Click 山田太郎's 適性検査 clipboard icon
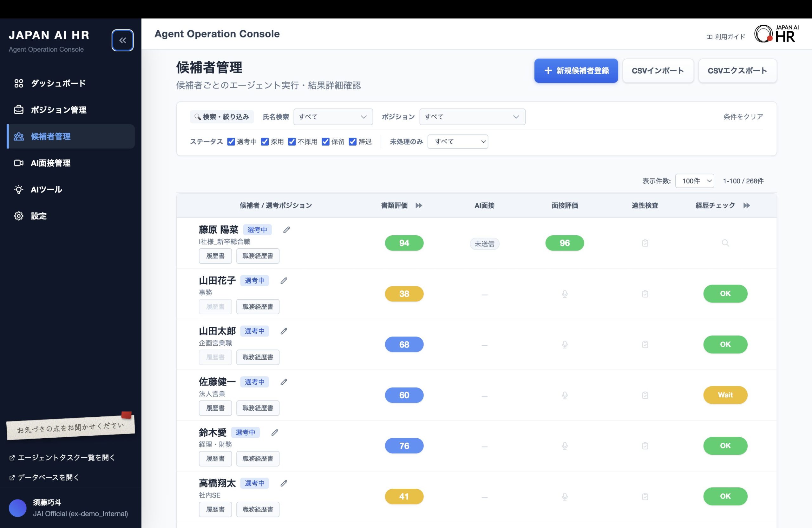Viewport: 812px width, 528px height. point(645,344)
